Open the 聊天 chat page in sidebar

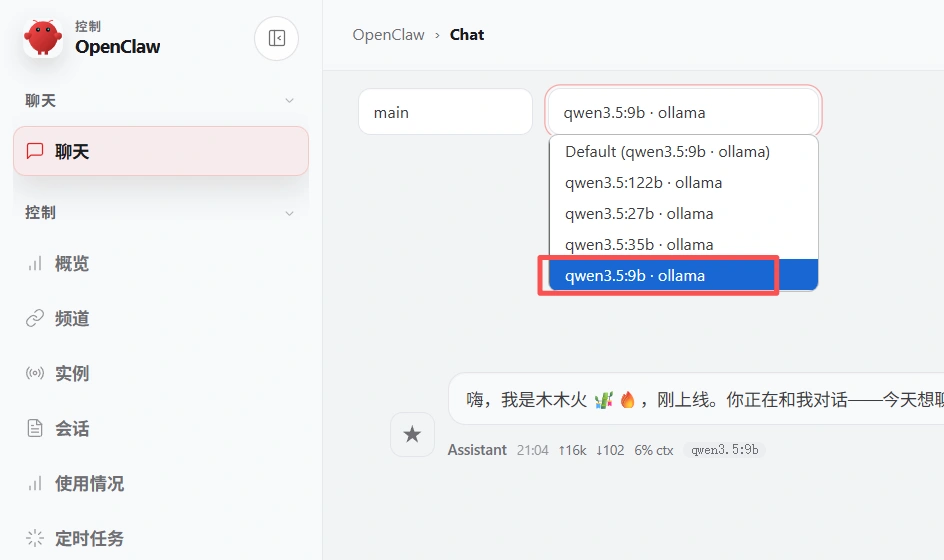coord(161,151)
